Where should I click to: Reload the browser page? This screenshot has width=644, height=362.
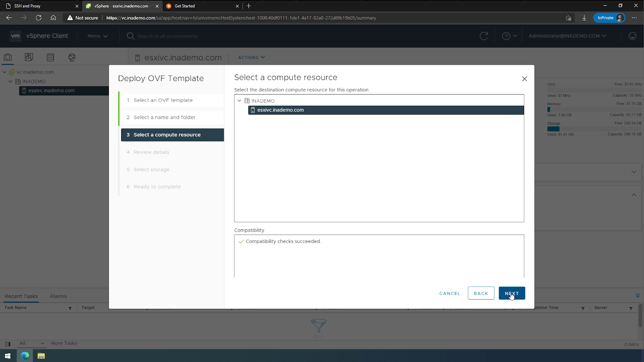coord(39,18)
